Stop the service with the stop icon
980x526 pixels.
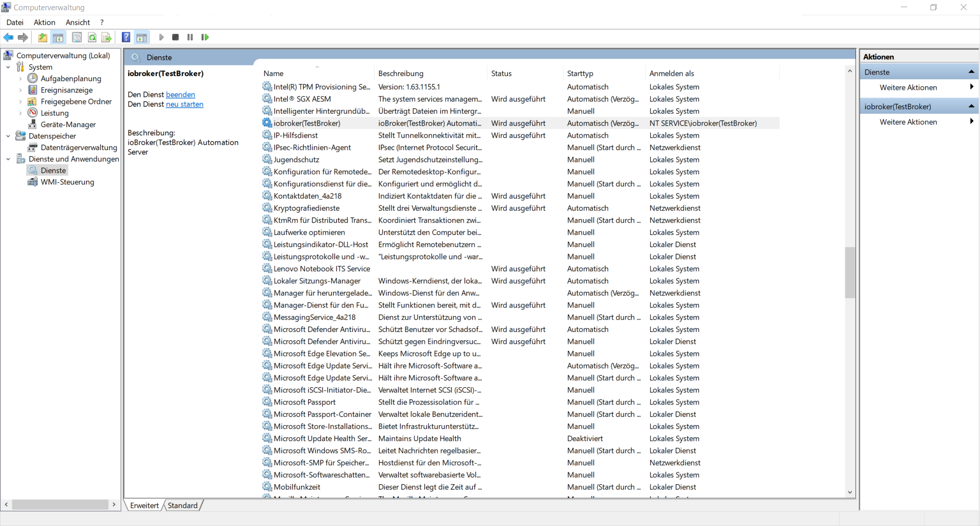tap(176, 37)
